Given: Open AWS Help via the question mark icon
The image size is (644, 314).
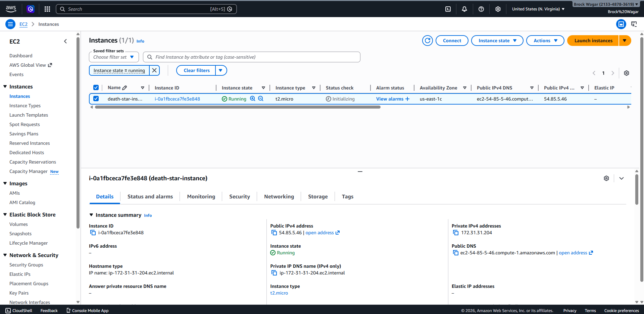Looking at the screenshot, I should [481, 9].
